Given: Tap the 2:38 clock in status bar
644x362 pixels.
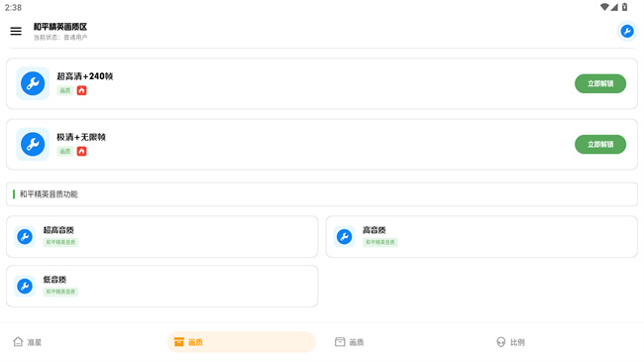Looking at the screenshot, I should pos(13,7).
